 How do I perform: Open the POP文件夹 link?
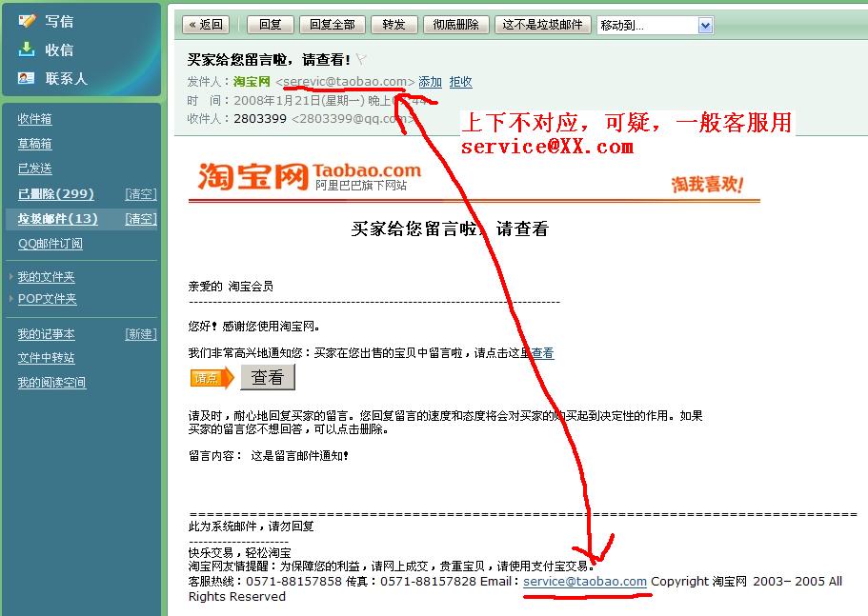[x=47, y=299]
